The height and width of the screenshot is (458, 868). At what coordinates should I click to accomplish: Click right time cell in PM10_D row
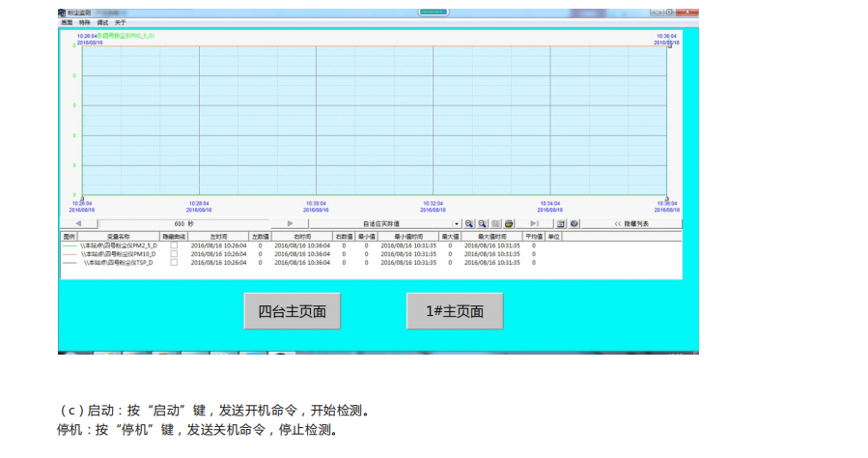(x=302, y=254)
